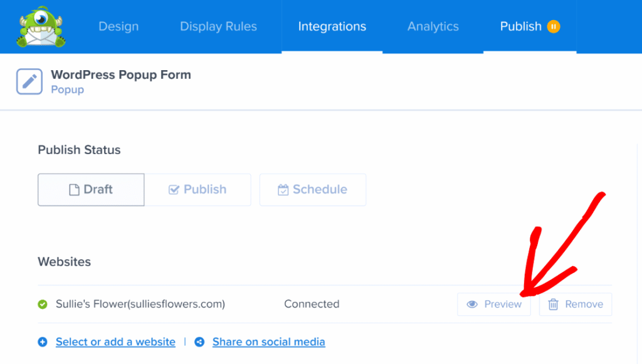Click the Share on social media link
The height and width of the screenshot is (364, 642).
tap(268, 342)
